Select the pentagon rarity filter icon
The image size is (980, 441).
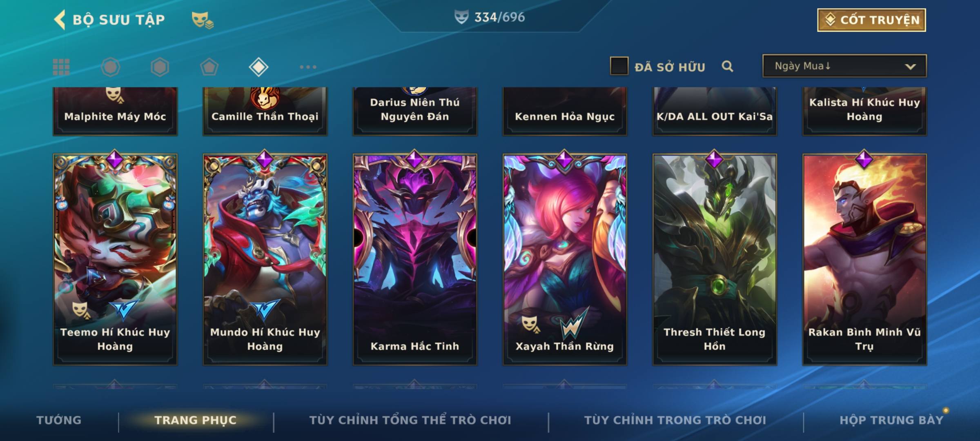coord(209,67)
